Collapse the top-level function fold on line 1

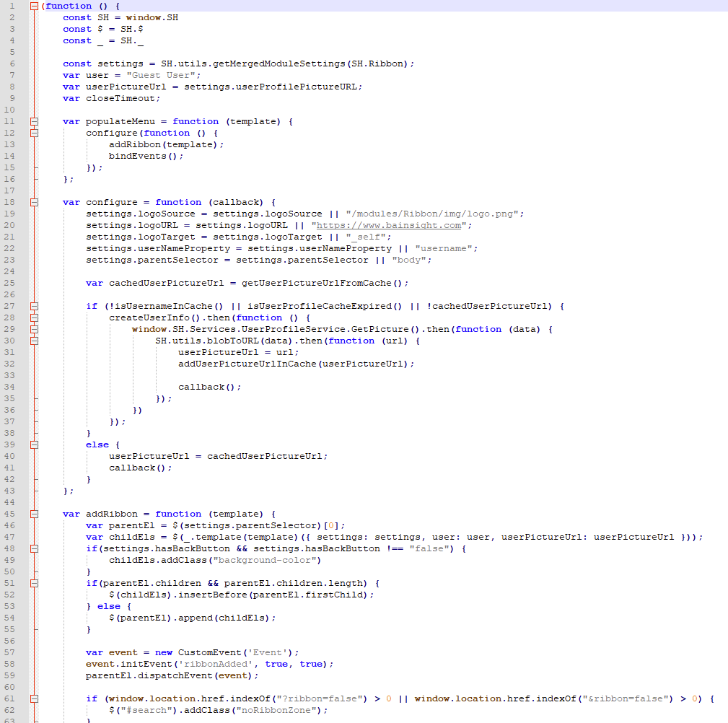[x=34, y=6]
